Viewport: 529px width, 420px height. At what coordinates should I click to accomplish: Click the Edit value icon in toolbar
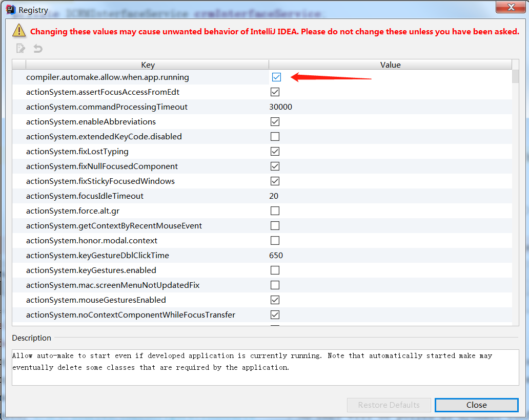(x=21, y=49)
